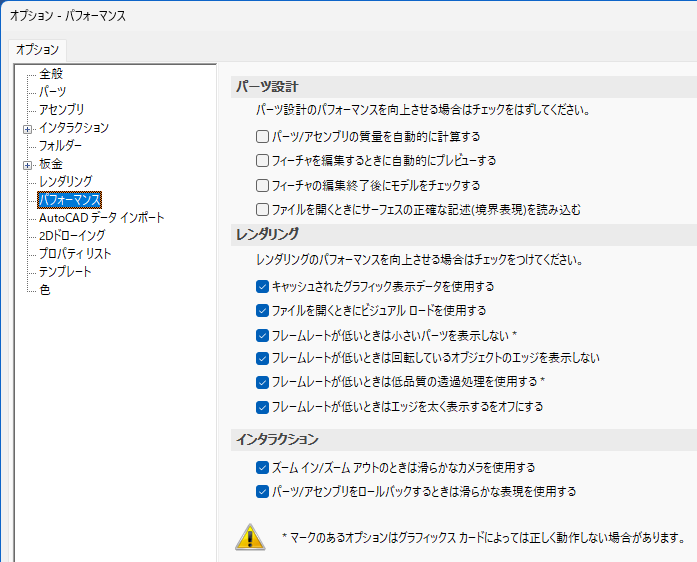
Task: Uncheck ビジュアル ロード on file open
Action: (x=262, y=310)
